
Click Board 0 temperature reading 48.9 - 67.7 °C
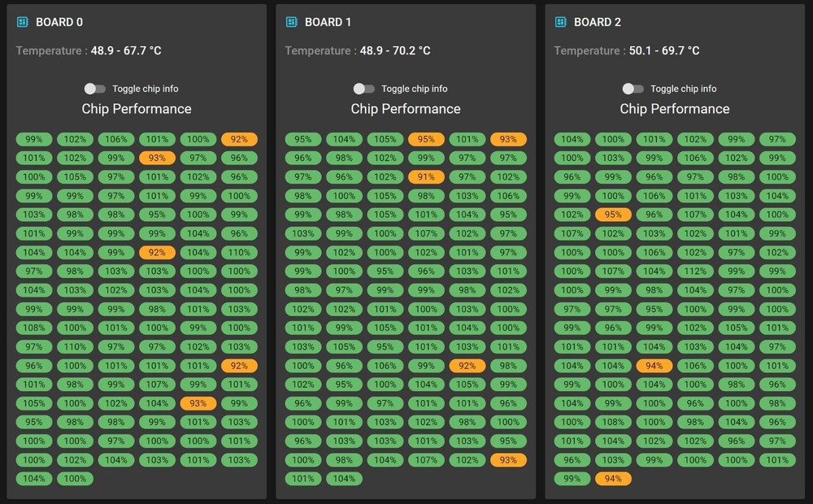[x=126, y=51]
